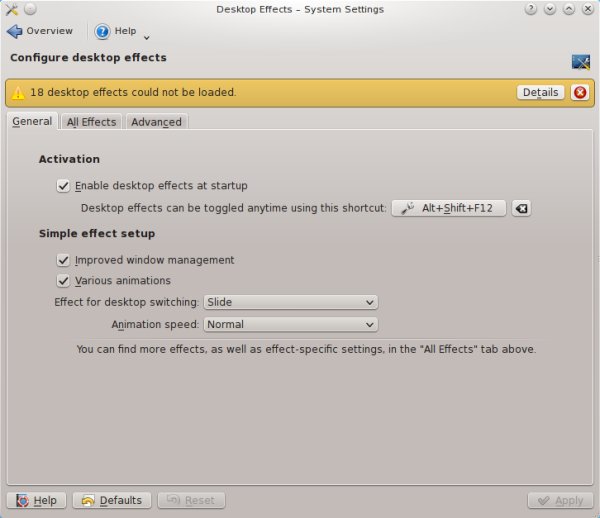
Task: Click the Overview back arrow icon
Action: coord(14,31)
